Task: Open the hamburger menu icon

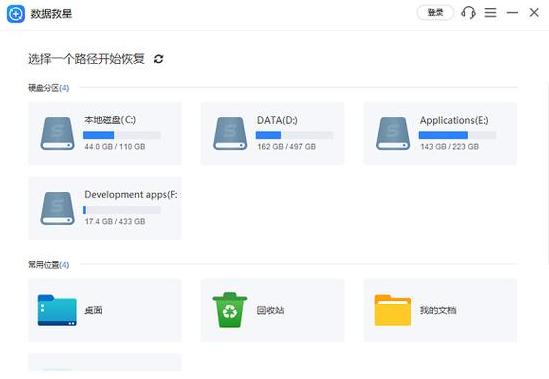Action: (491, 13)
